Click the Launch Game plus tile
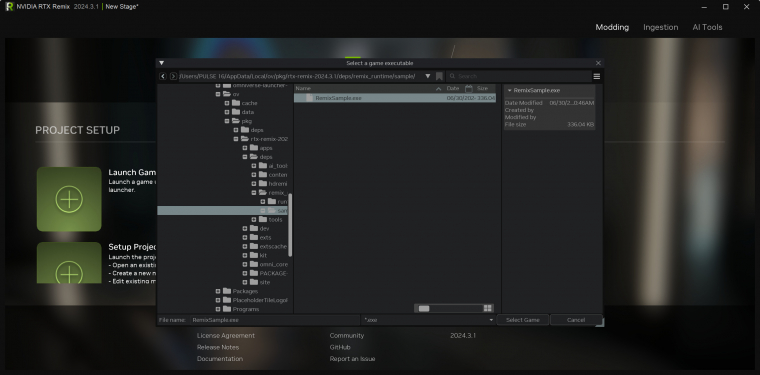The height and width of the screenshot is (375, 760). click(x=69, y=199)
